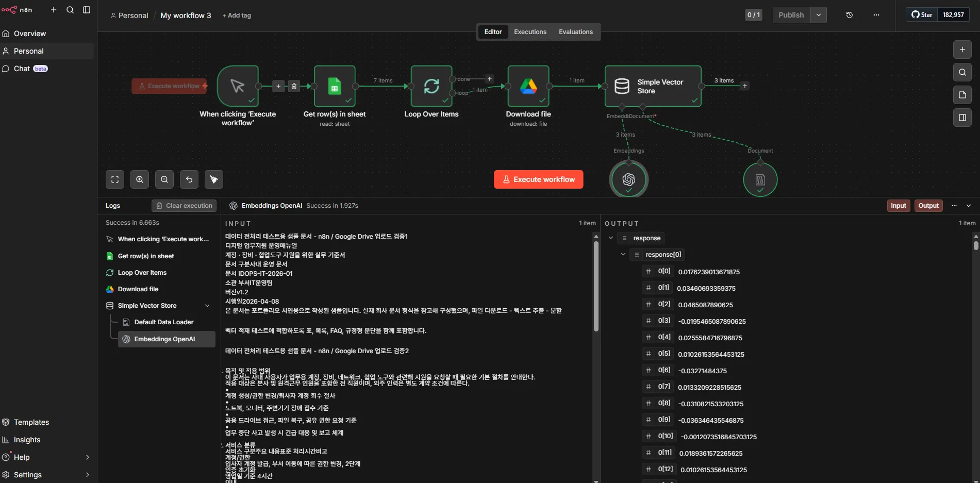Delete connection with the trash icon
980x483 pixels.
tap(294, 86)
